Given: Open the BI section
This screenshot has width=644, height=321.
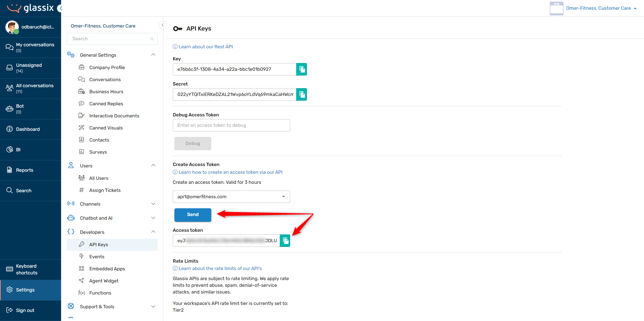Looking at the screenshot, I should (31, 150).
